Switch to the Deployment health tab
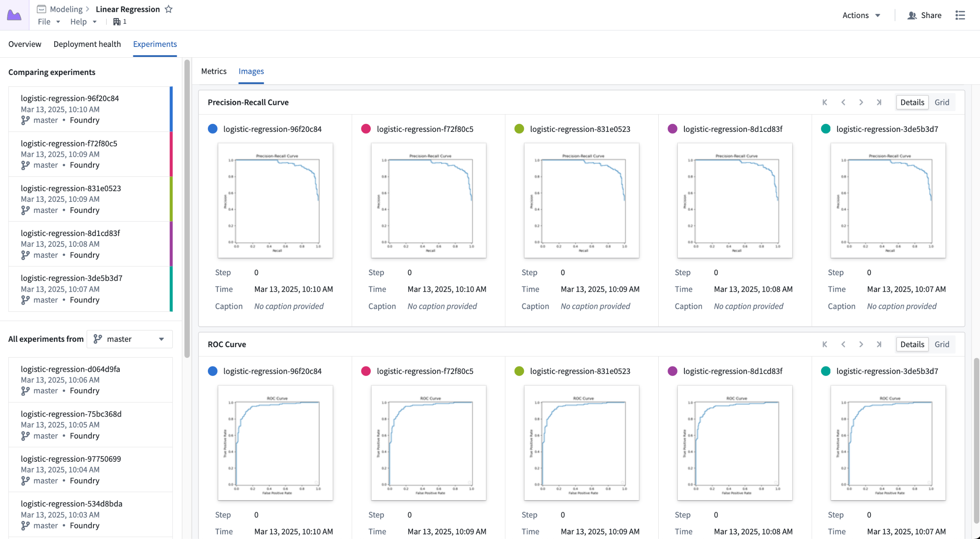The width and height of the screenshot is (980, 539). (x=87, y=44)
